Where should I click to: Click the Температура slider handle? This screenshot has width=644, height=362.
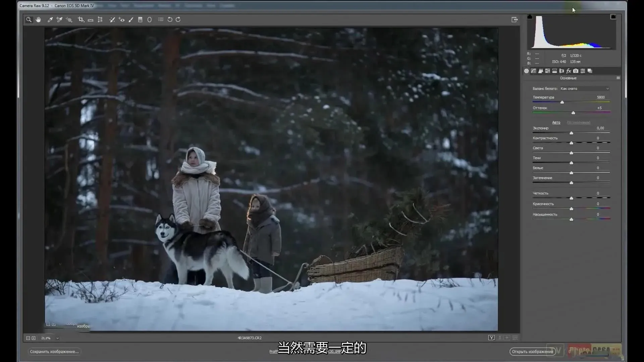click(562, 102)
